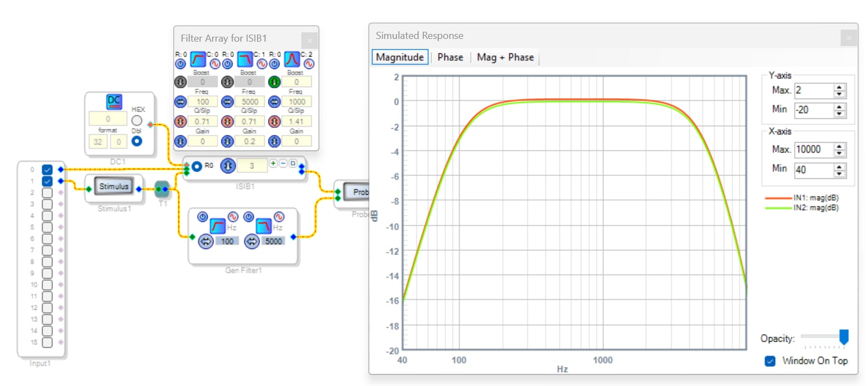Click Gain field showing 0.2
The image size is (868, 386).
click(x=249, y=141)
